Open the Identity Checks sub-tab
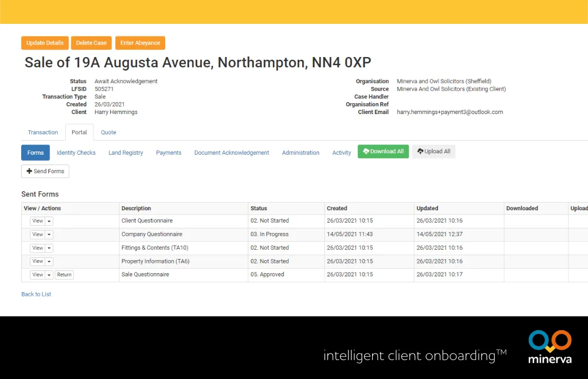 (76, 153)
